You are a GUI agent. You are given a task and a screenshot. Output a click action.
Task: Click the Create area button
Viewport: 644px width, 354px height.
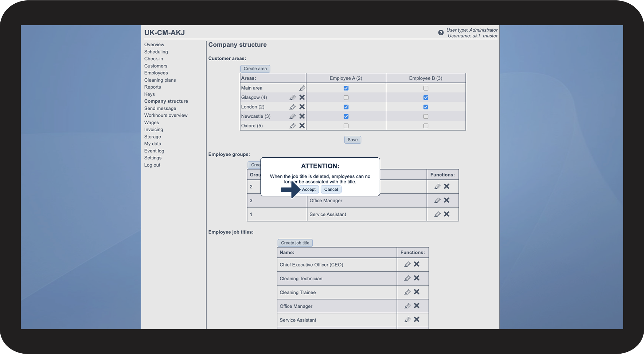click(255, 69)
